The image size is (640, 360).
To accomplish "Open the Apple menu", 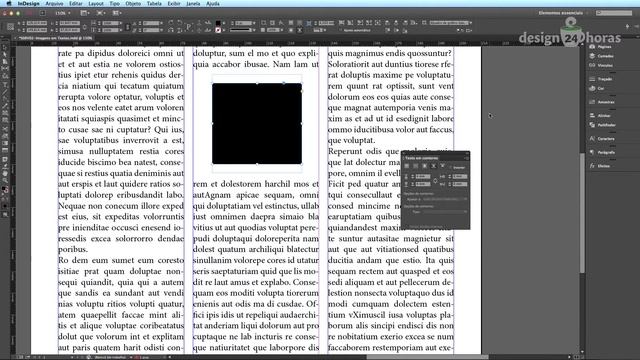I will [x=8, y=3].
